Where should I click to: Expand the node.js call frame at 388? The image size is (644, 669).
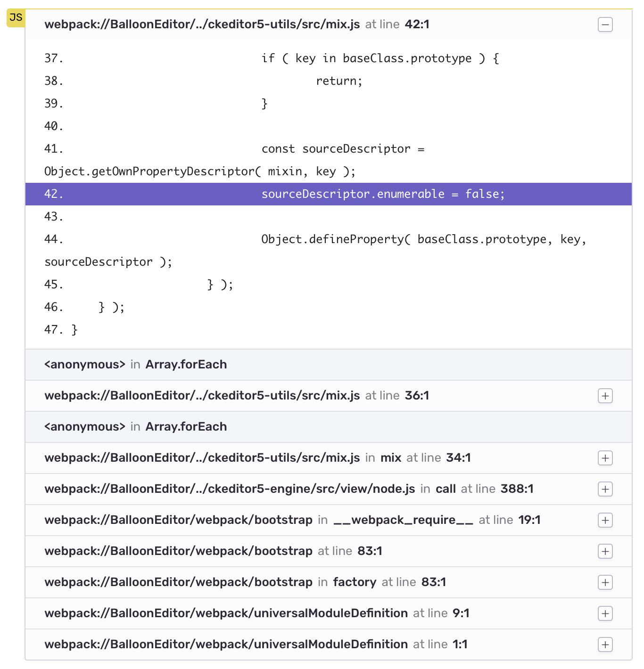pyautogui.click(x=605, y=489)
